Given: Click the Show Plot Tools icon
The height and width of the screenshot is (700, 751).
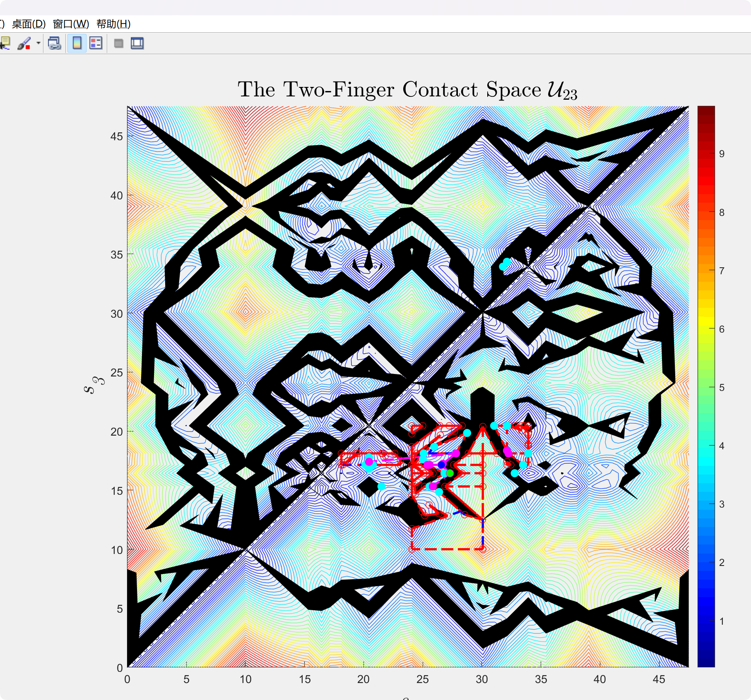Looking at the screenshot, I should 137,43.
